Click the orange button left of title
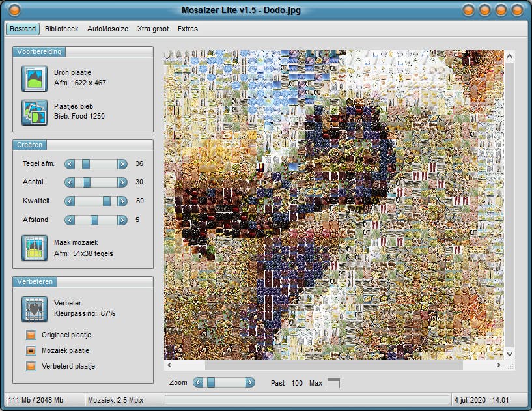Image resolution: width=532 pixels, height=411 pixels. coord(14,10)
